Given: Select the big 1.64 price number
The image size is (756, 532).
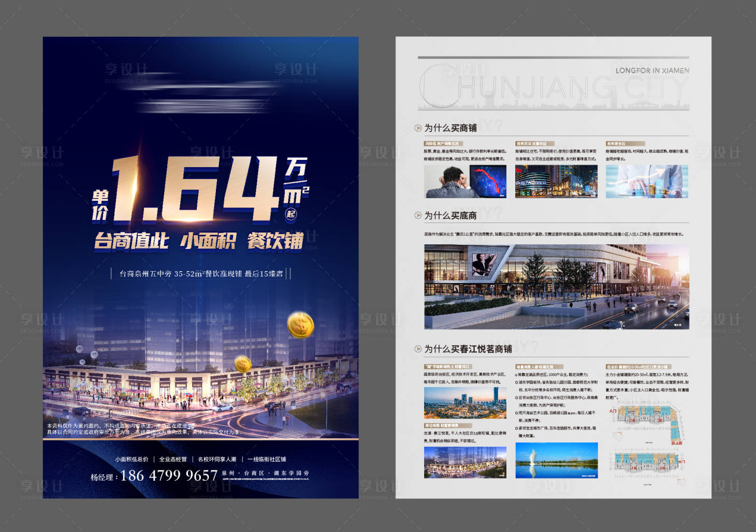Looking at the screenshot, I should [196, 189].
